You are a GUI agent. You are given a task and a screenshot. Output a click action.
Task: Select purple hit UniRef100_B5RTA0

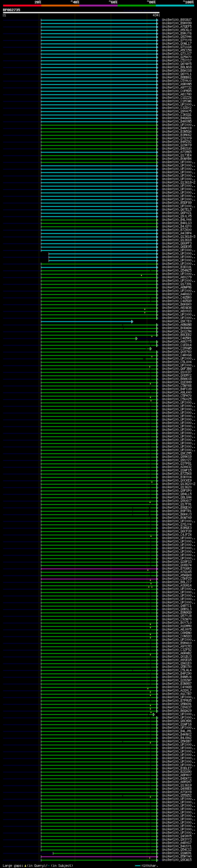[x=177, y=857]
